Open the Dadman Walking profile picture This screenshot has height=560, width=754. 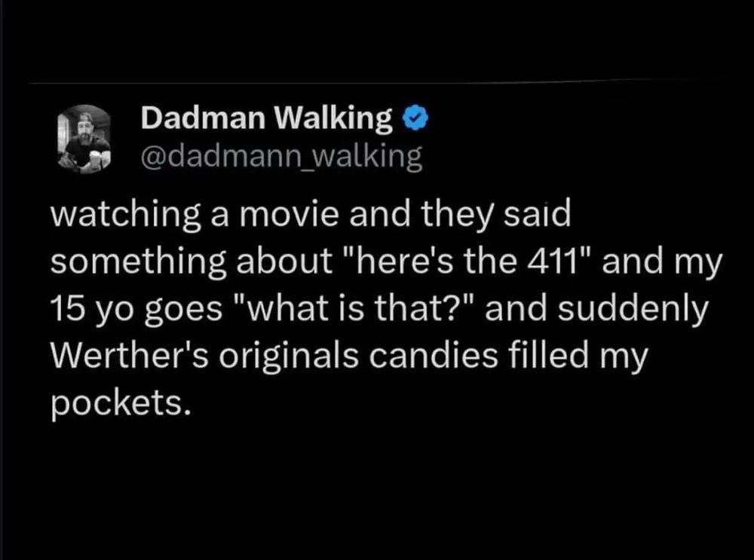pos(84,139)
